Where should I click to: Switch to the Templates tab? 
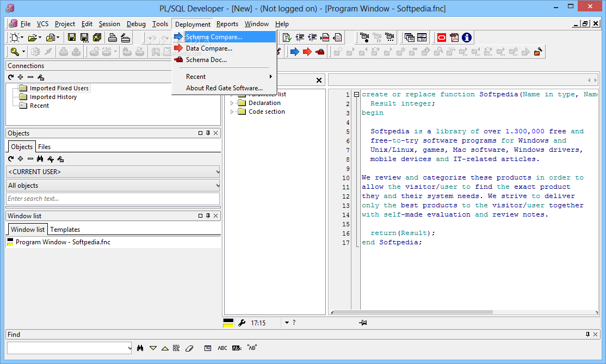click(65, 230)
